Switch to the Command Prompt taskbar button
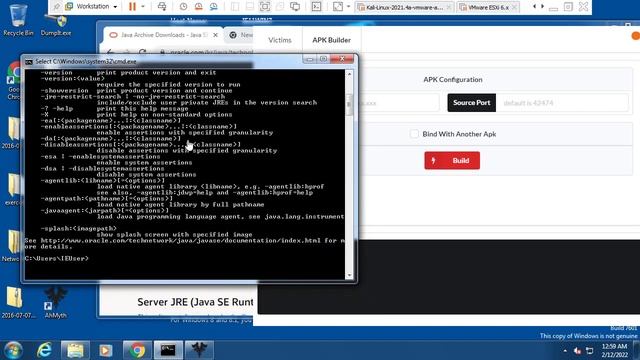Viewport: 640px width, 360px height. pyautogui.click(x=168, y=350)
